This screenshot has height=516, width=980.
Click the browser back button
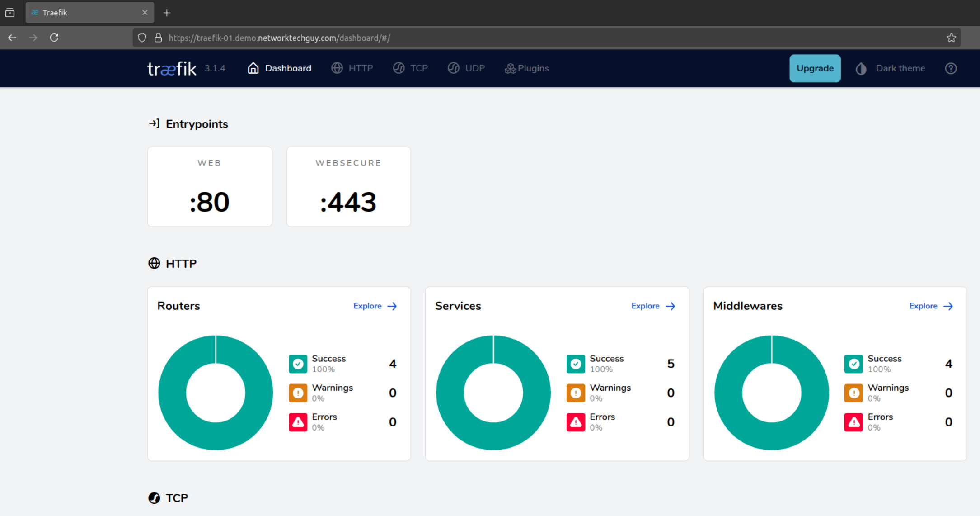tap(12, 38)
